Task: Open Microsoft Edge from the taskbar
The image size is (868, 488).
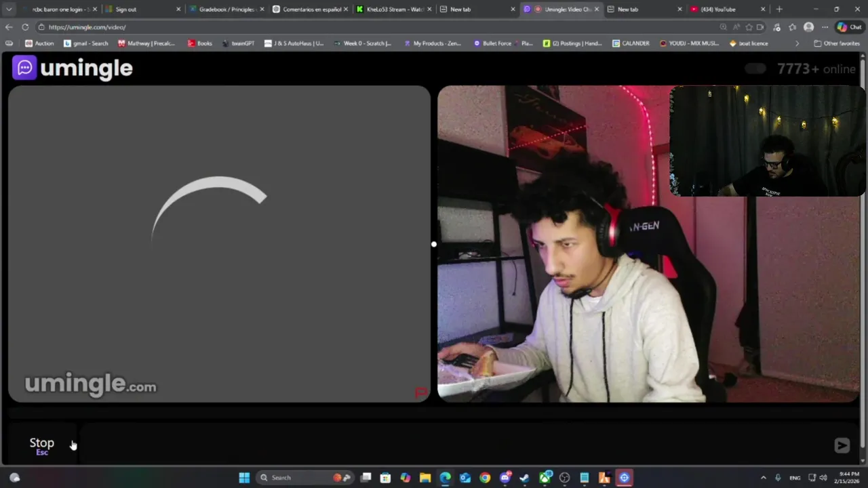Action: pos(445,478)
